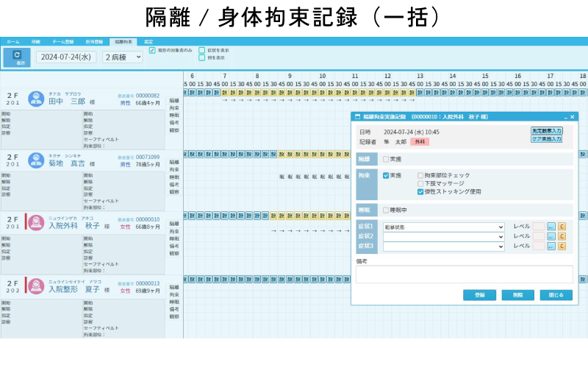Click 入院外科 秋子's pink patient avatar
Viewport: 588px width, 368px height.
click(x=36, y=222)
